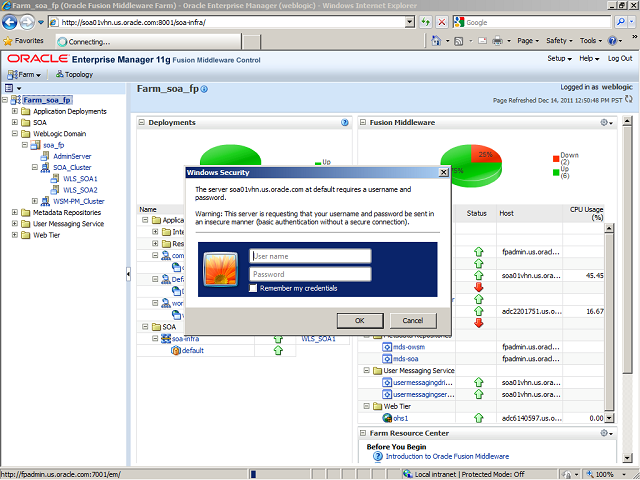
Task: Expand the Application Deployments tree node
Action: click(x=15, y=111)
